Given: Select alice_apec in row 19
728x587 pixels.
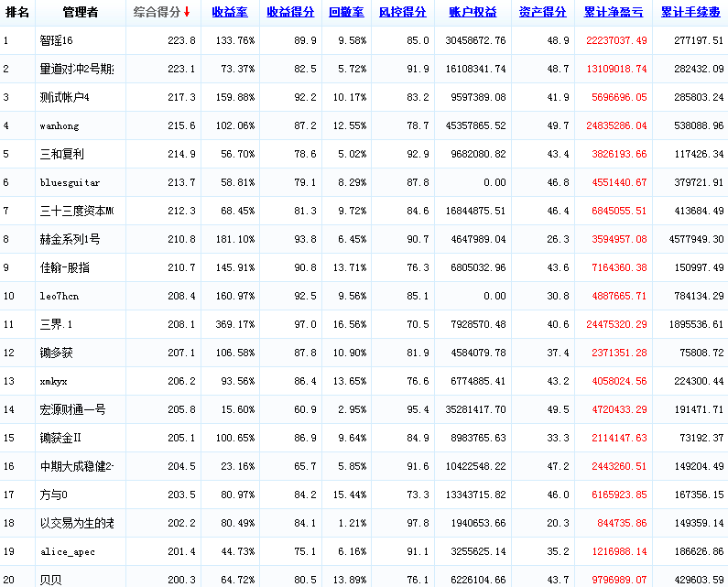Looking at the screenshot, I should [x=67, y=552].
